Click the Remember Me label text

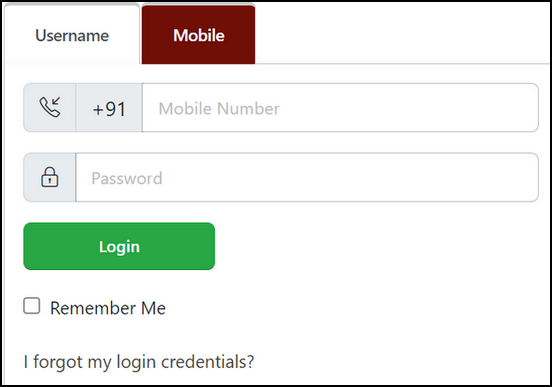108,308
